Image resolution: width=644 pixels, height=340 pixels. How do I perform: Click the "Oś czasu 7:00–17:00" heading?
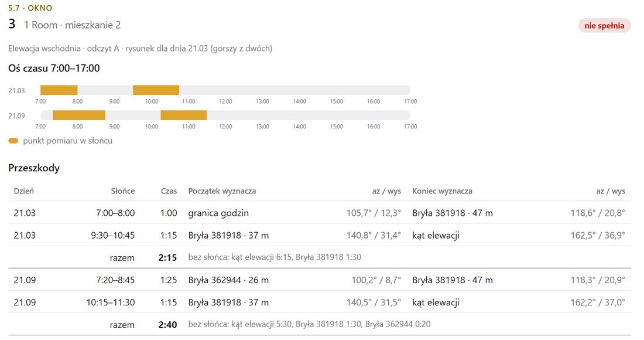point(54,68)
